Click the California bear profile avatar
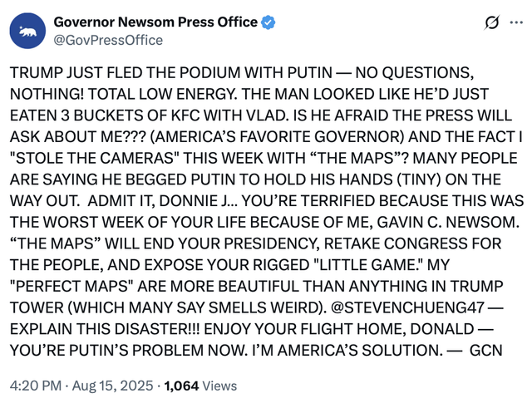 pyautogui.click(x=28, y=31)
